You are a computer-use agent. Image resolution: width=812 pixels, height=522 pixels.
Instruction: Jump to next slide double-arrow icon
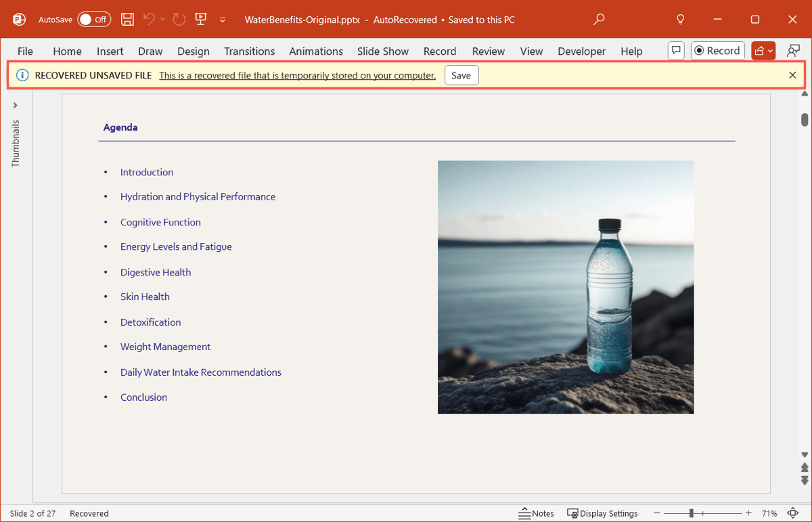[x=805, y=480]
